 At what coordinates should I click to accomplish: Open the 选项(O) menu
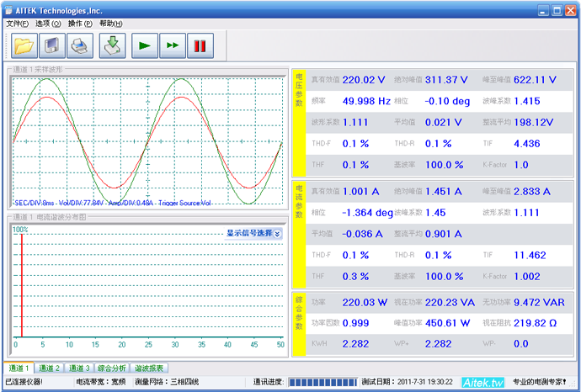48,24
